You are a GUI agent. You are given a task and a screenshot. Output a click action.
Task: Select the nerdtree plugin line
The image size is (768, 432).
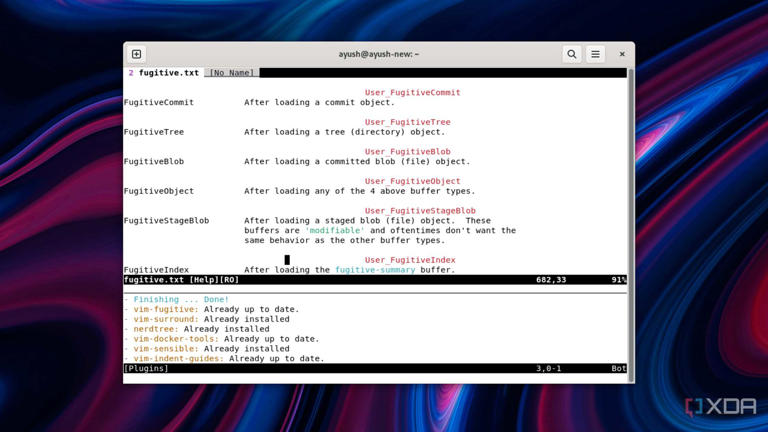point(196,329)
